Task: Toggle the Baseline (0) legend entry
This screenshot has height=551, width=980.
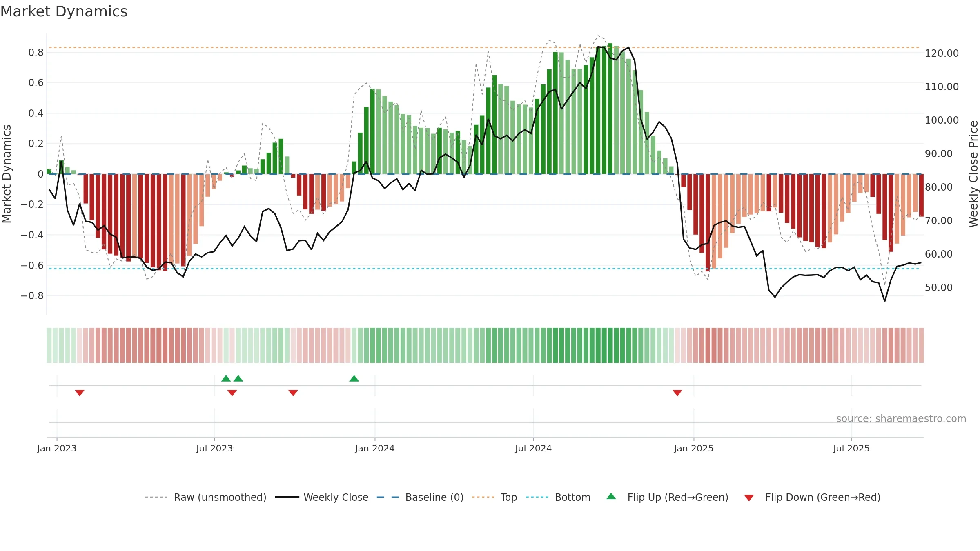Action: tap(420, 497)
